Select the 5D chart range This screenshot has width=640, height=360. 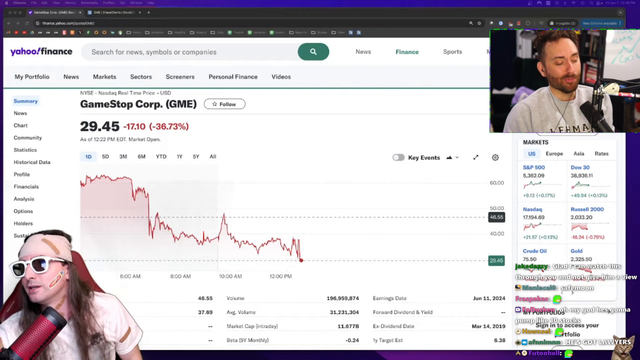[105, 157]
